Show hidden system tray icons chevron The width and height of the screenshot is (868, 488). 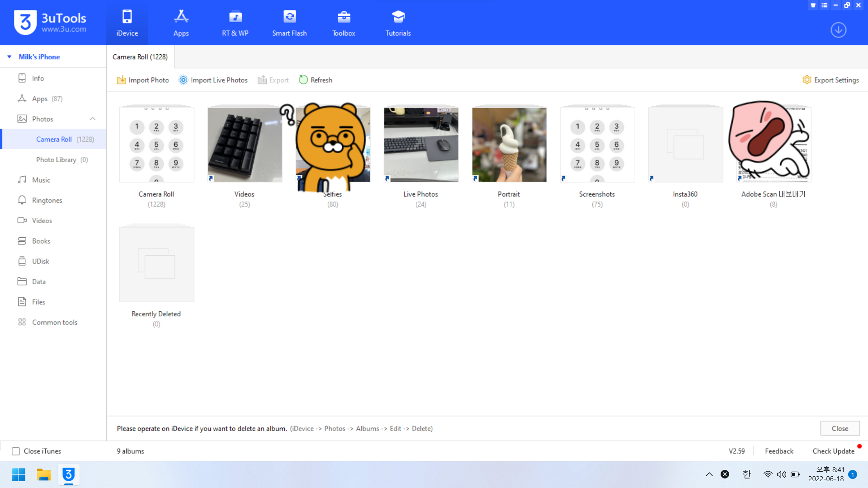709,474
